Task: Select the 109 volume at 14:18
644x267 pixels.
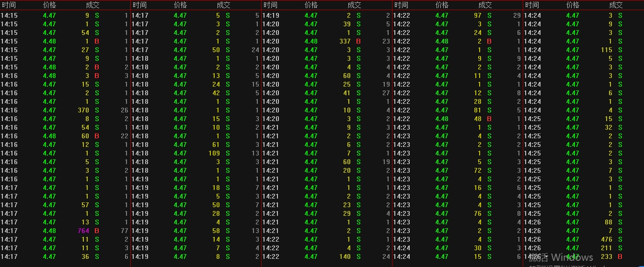Action: 214,153
